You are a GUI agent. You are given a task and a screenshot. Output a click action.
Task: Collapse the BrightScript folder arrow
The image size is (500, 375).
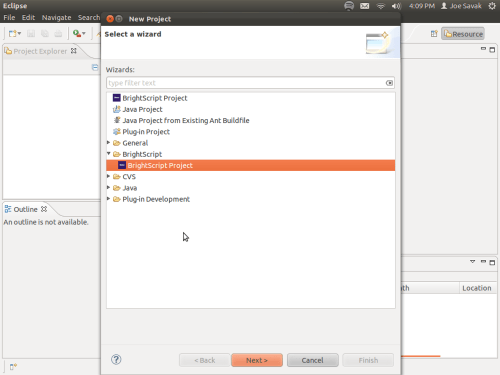click(x=108, y=154)
